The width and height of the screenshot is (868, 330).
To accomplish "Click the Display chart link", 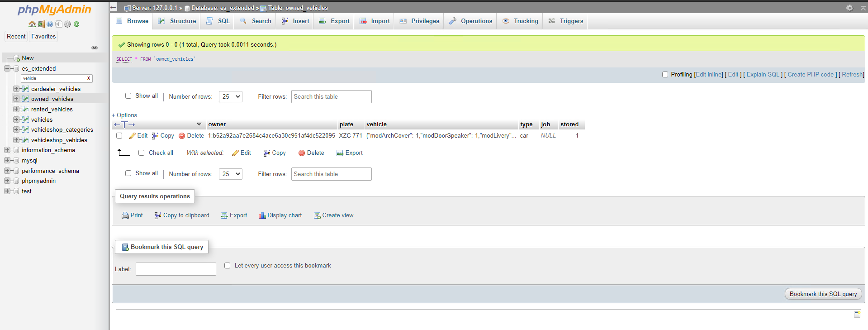I will (x=280, y=215).
